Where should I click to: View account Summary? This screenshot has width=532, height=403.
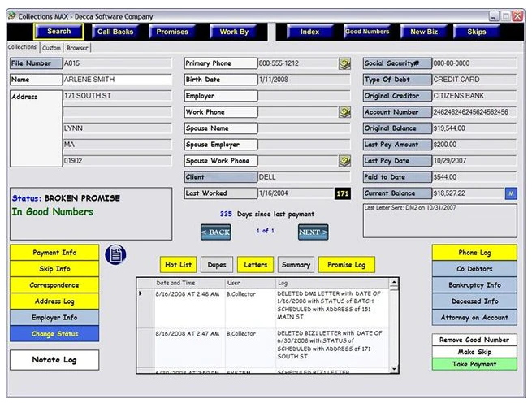296,265
